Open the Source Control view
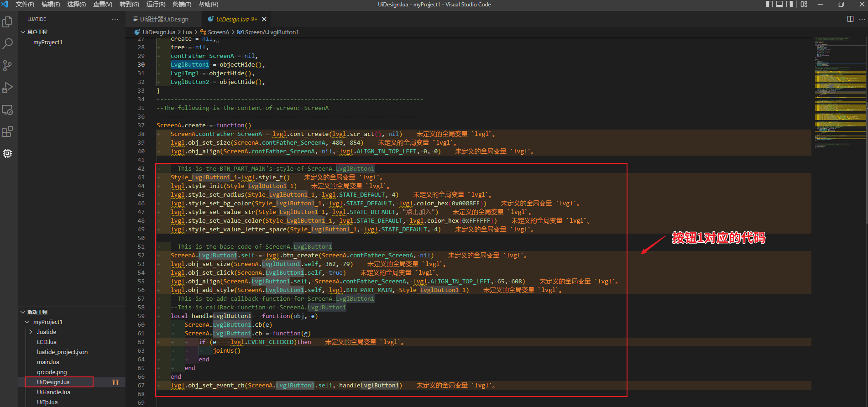The height and width of the screenshot is (407, 868). pyautogui.click(x=7, y=66)
